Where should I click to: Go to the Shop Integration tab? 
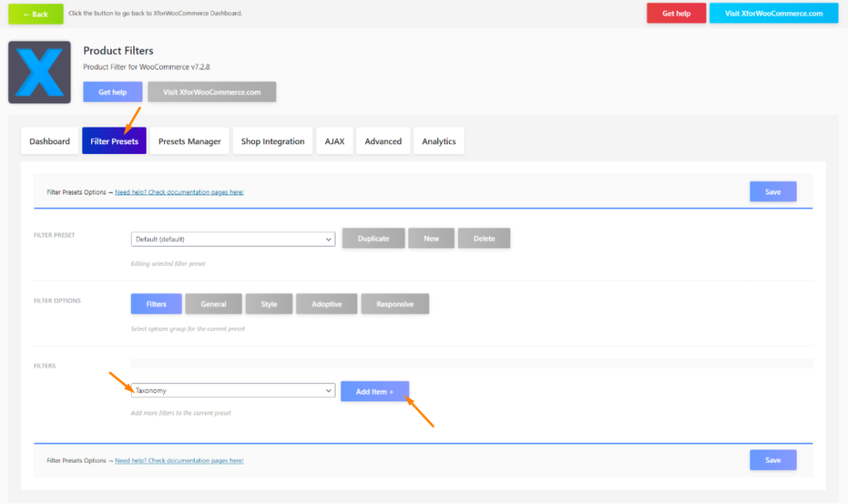pyautogui.click(x=272, y=141)
